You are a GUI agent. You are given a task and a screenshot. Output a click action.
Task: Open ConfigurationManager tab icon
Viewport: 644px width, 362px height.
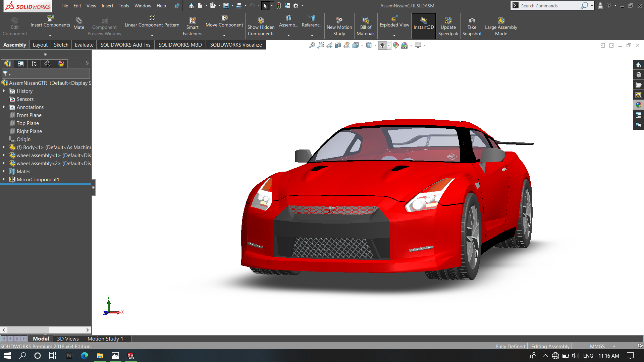click(34, 64)
